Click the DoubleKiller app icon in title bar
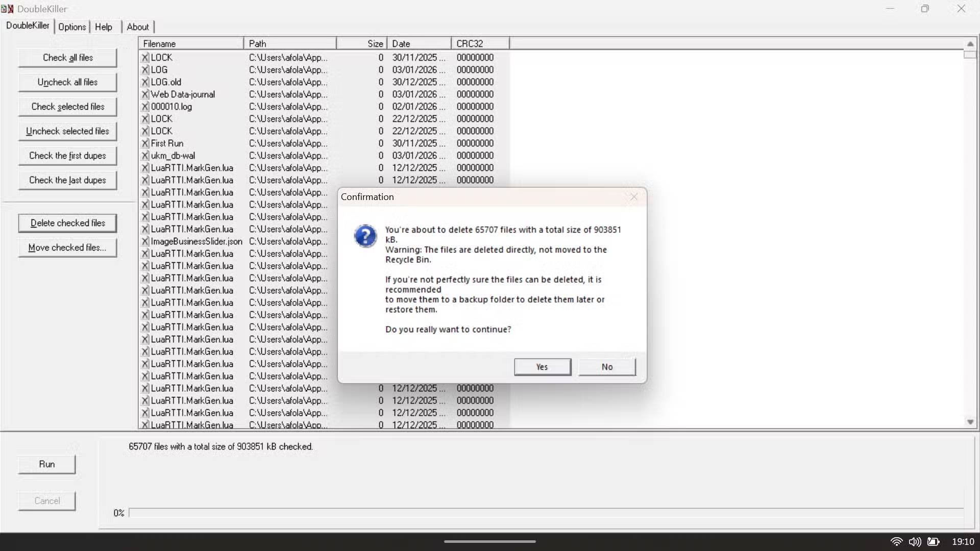 pyautogui.click(x=7, y=9)
